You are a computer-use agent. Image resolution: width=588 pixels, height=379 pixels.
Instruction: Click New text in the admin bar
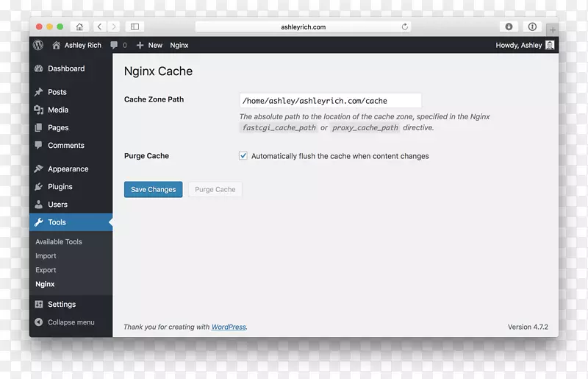[155, 45]
